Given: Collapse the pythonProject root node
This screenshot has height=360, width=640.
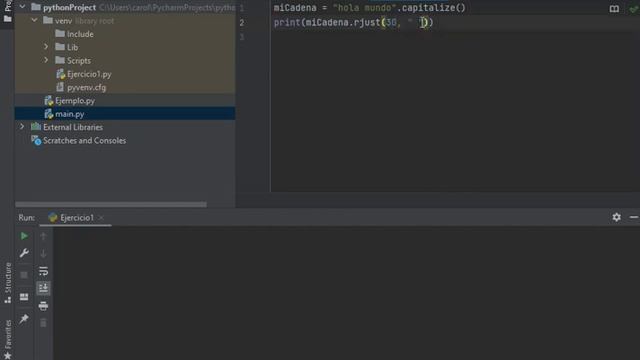Looking at the screenshot, I should coord(22,7).
